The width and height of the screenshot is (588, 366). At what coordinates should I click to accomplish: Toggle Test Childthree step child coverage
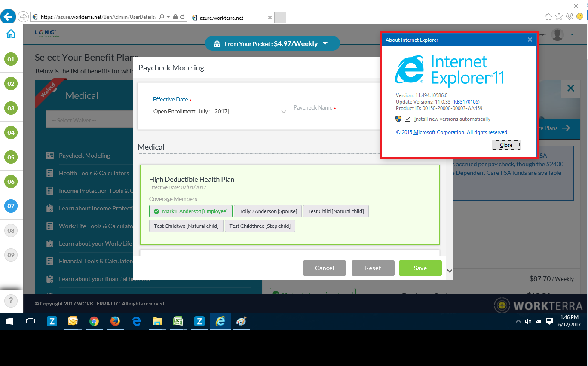click(260, 226)
